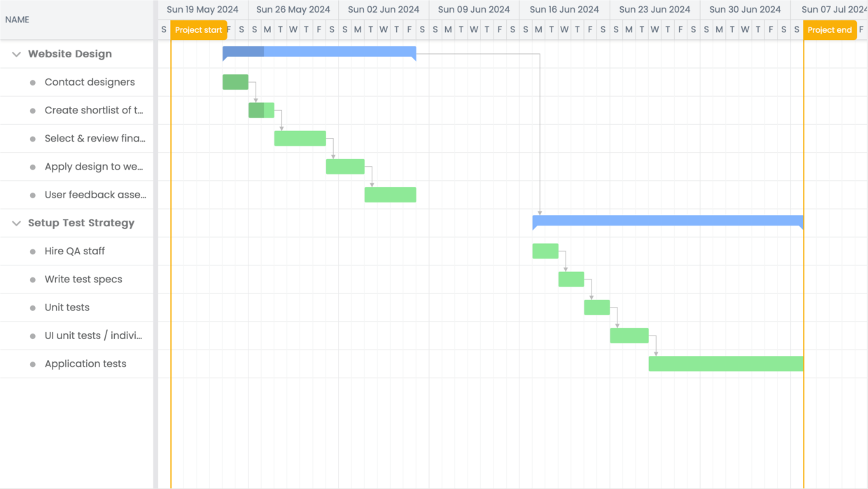The height and width of the screenshot is (489, 868).
Task: Click the Project end marker label
Action: point(829,30)
